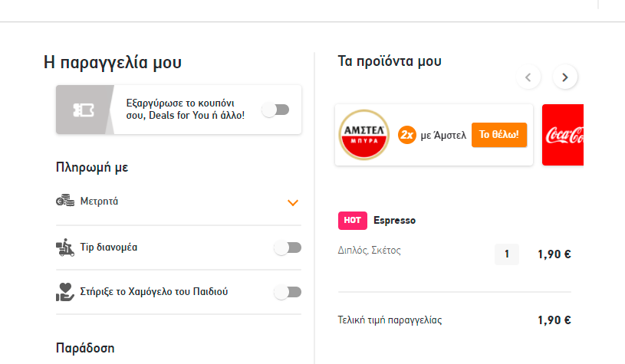Image resolution: width=625 pixels, height=364 pixels.
Task: Click the Το θέλω! button
Action: pos(499,135)
